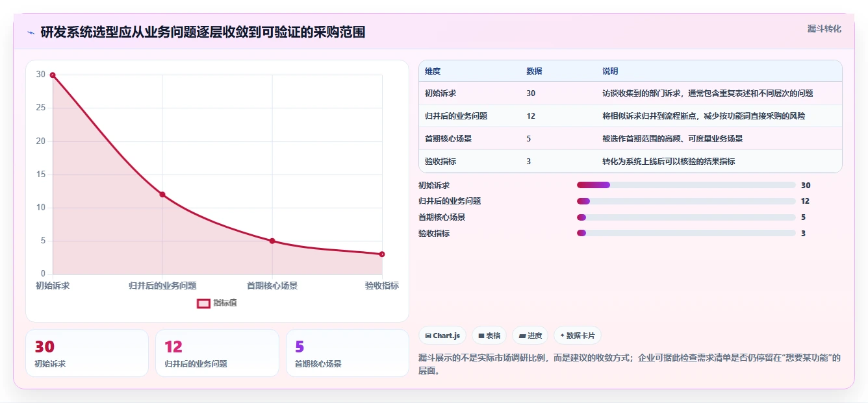Click description 被选作首期范围的高频、可度量业务场景
Viewport: 868px width, 403px height.
pyautogui.click(x=672, y=139)
